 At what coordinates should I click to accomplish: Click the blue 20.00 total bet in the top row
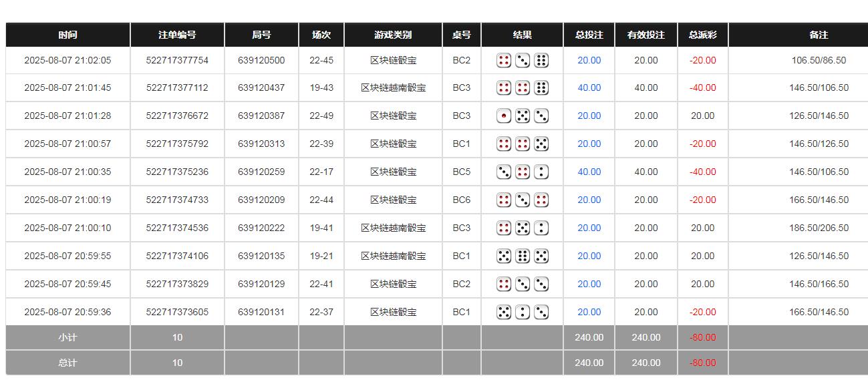coord(588,60)
